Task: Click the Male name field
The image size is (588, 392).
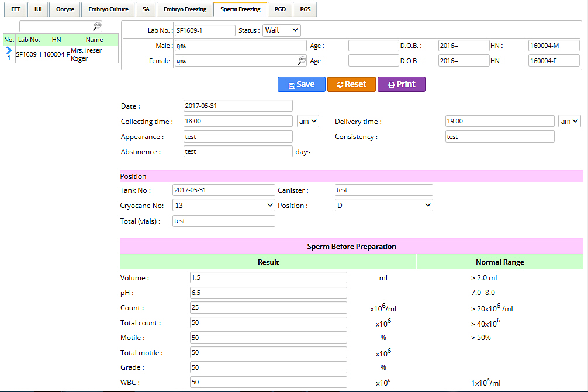Action: tap(240, 46)
